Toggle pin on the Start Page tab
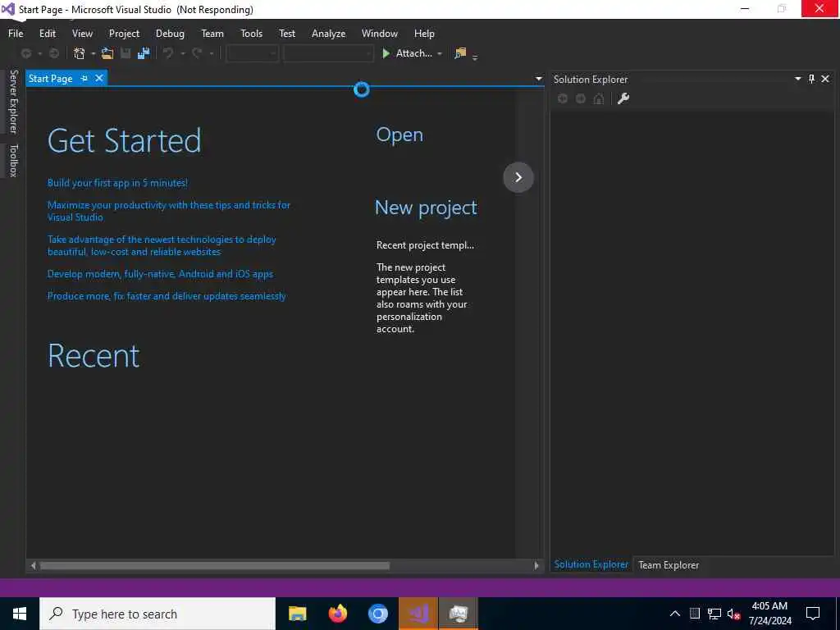840x630 pixels. click(x=84, y=78)
